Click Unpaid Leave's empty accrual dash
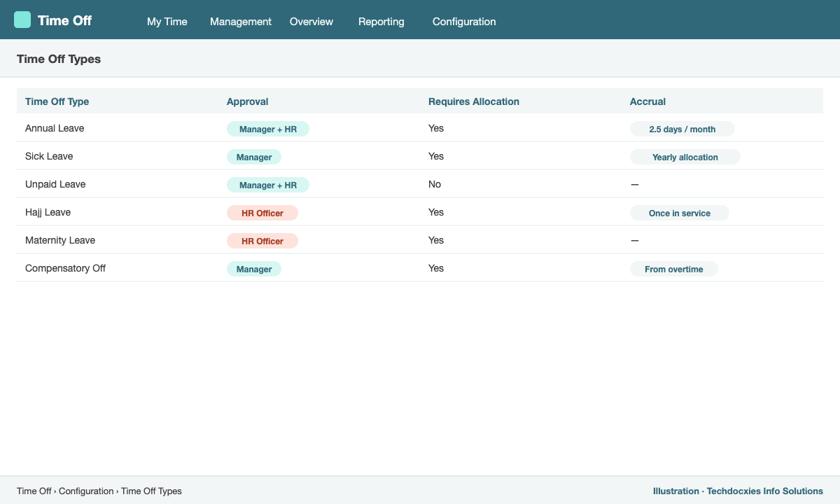840x504 pixels. tap(635, 184)
